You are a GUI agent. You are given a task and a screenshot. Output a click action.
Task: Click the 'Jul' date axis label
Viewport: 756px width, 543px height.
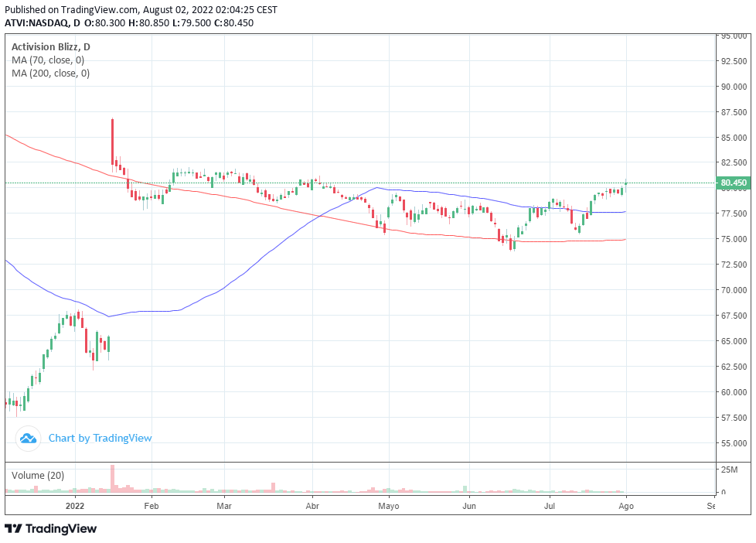[550, 506]
